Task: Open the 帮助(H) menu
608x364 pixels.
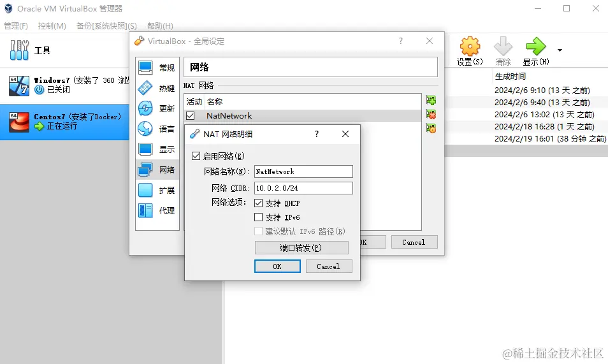Action: (160, 26)
